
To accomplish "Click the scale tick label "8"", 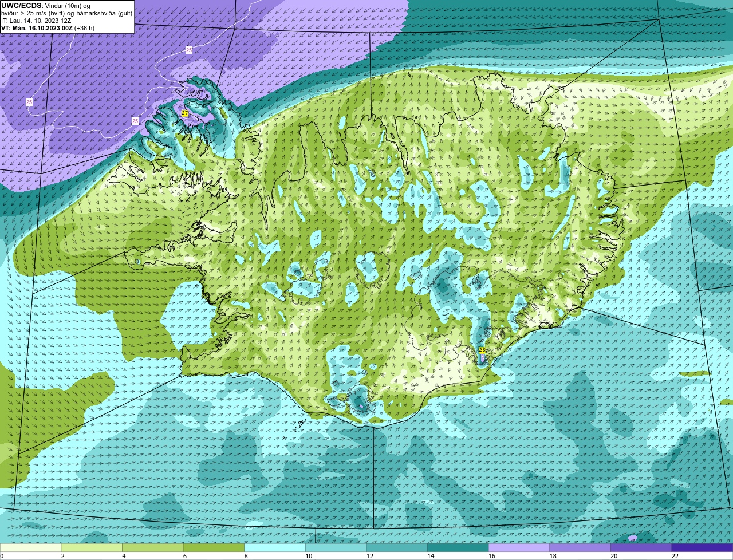I will [246, 556].
